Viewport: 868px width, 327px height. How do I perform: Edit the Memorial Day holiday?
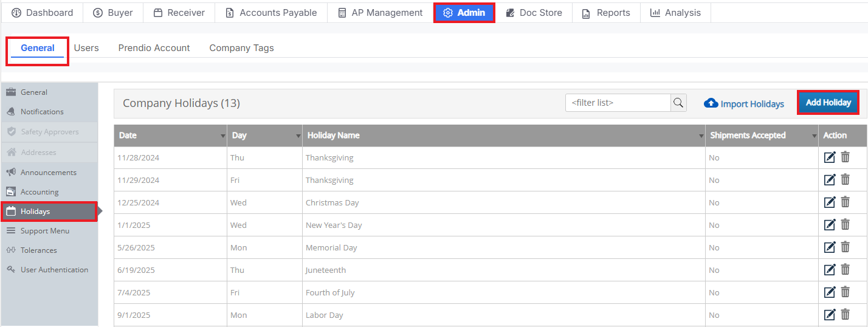[x=830, y=247]
